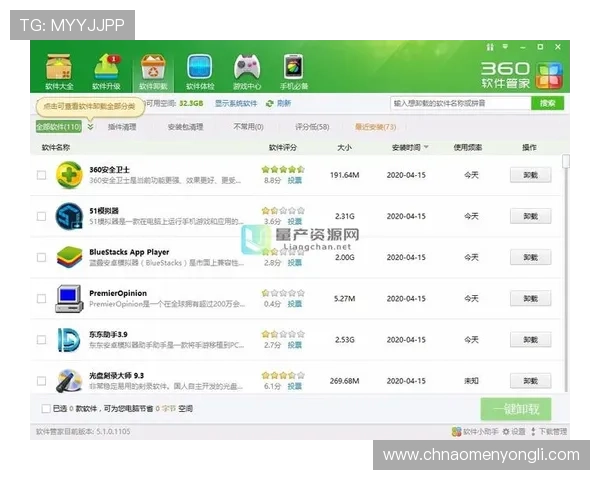Open the 手机必备 phone essentials icon
This screenshot has height=480, width=600.
tap(294, 72)
